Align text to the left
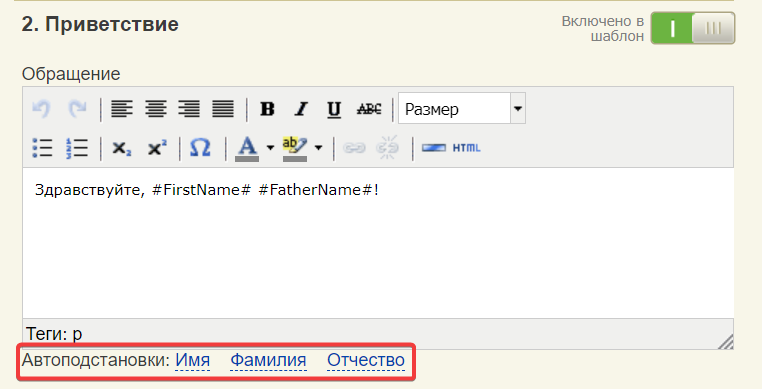762x389 pixels. [x=121, y=108]
